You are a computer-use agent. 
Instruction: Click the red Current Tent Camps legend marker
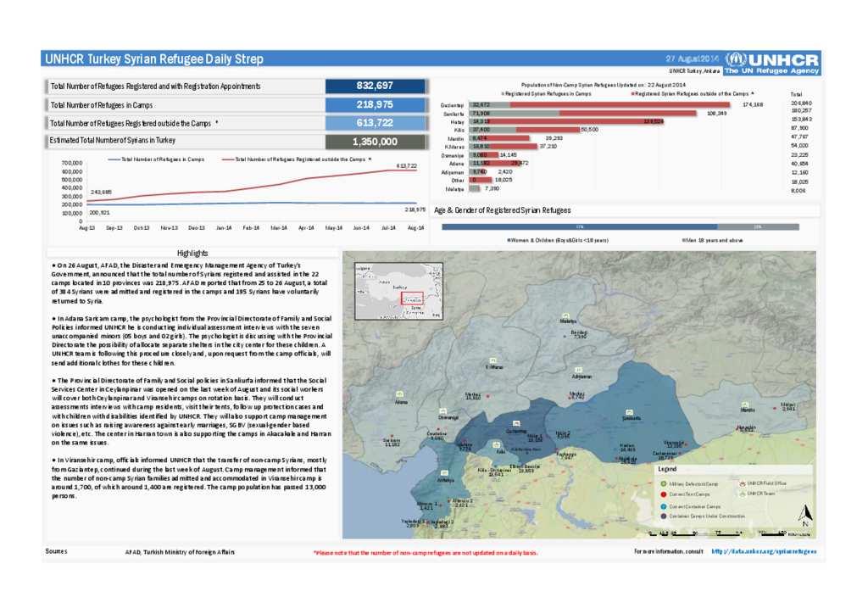(664, 494)
